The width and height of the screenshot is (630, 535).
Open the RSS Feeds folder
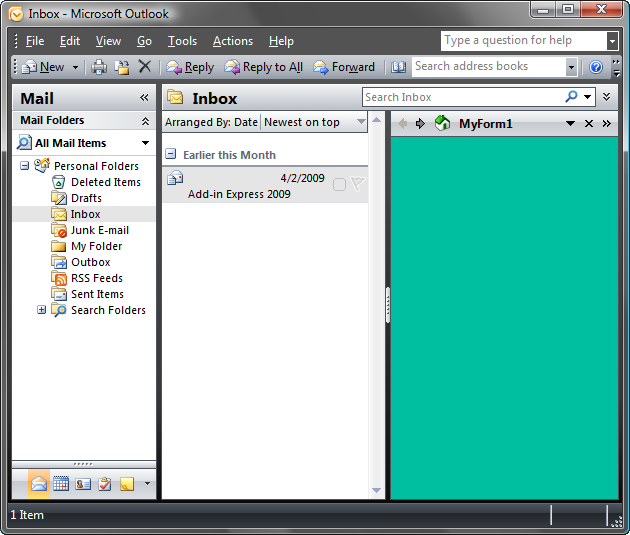point(97,278)
